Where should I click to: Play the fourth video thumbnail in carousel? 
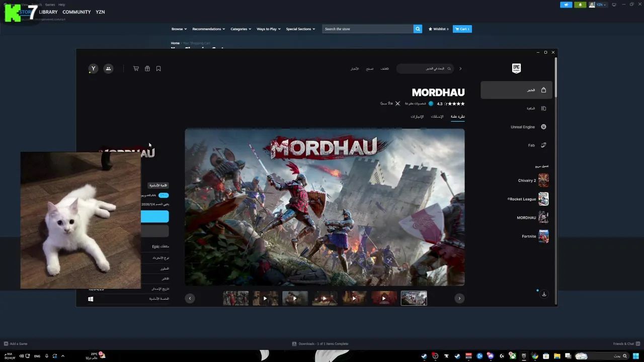coord(354,298)
